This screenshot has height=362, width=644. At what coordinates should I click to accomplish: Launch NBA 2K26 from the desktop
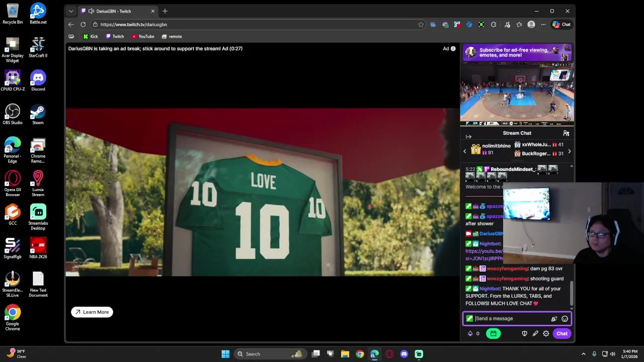pyautogui.click(x=38, y=248)
